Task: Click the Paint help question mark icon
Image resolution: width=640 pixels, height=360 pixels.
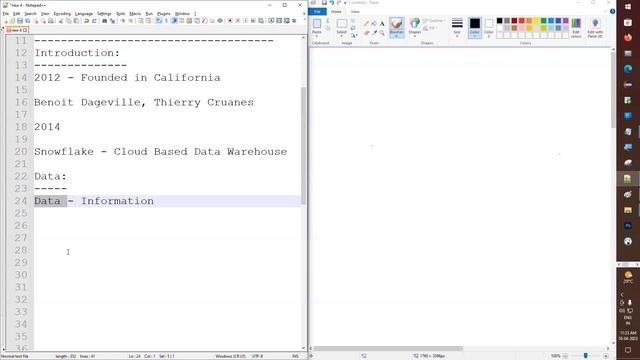Action: pos(612,11)
